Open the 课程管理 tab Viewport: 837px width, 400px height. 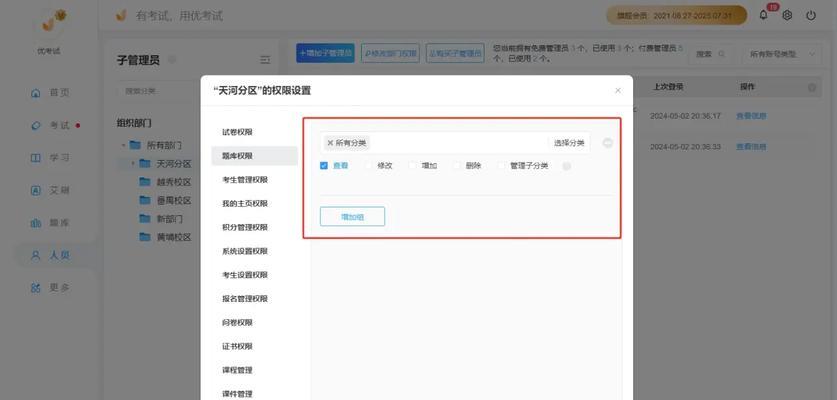tap(254, 370)
